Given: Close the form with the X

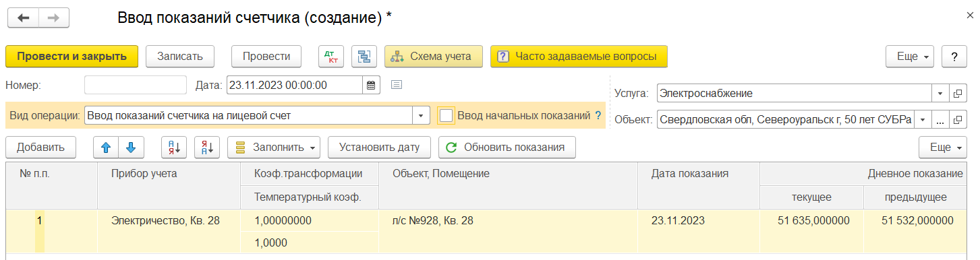Looking at the screenshot, I should pos(970,15).
